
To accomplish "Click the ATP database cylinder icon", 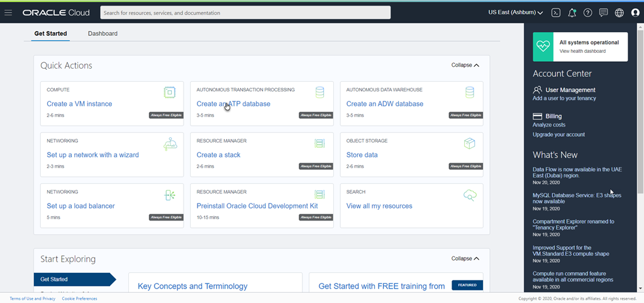I will (x=319, y=93).
